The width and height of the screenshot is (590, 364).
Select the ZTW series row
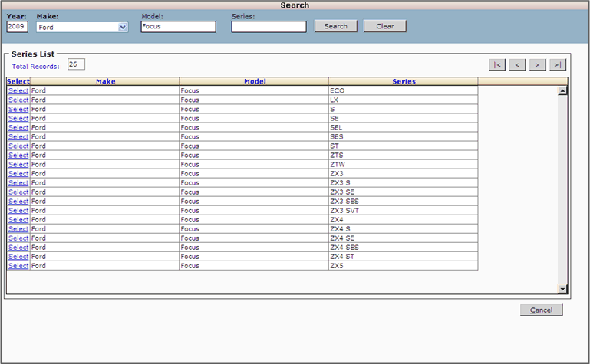point(18,164)
